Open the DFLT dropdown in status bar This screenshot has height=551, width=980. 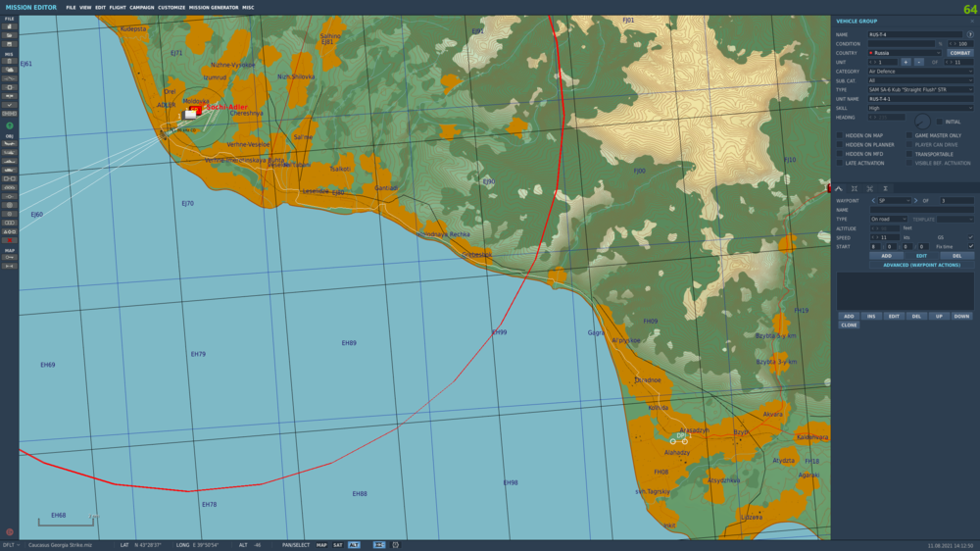pyautogui.click(x=11, y=545)
